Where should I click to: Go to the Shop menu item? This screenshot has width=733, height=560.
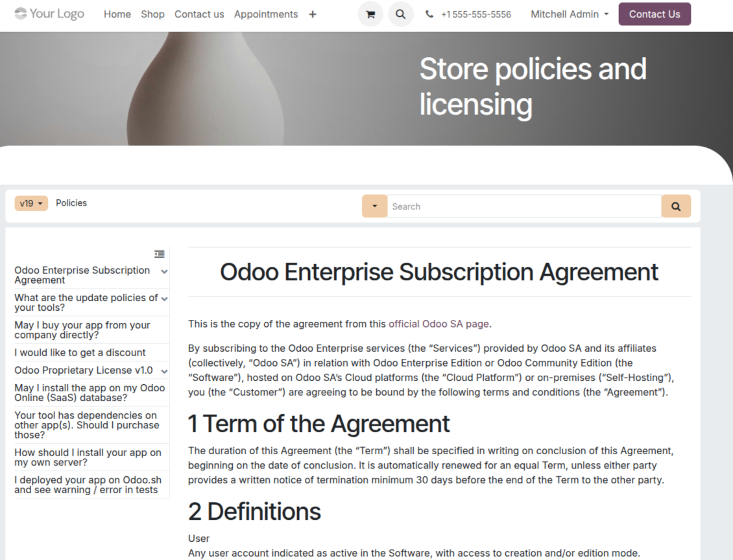(x=152, y=14)
